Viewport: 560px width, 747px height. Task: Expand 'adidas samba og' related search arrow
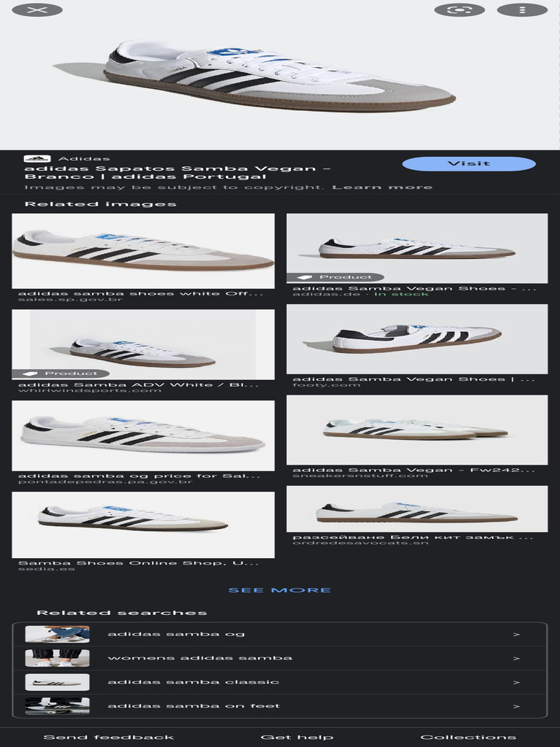click(x=516, y=635)
